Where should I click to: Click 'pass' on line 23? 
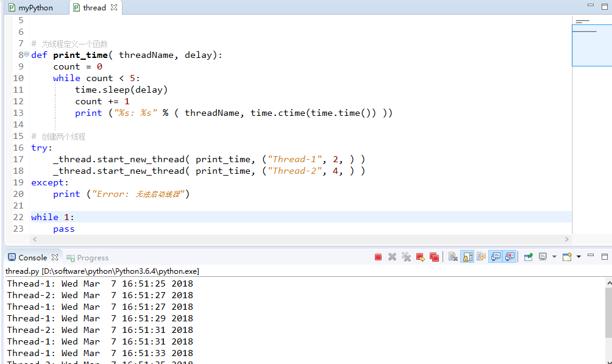pyautogui.click(x=64, y=229)
